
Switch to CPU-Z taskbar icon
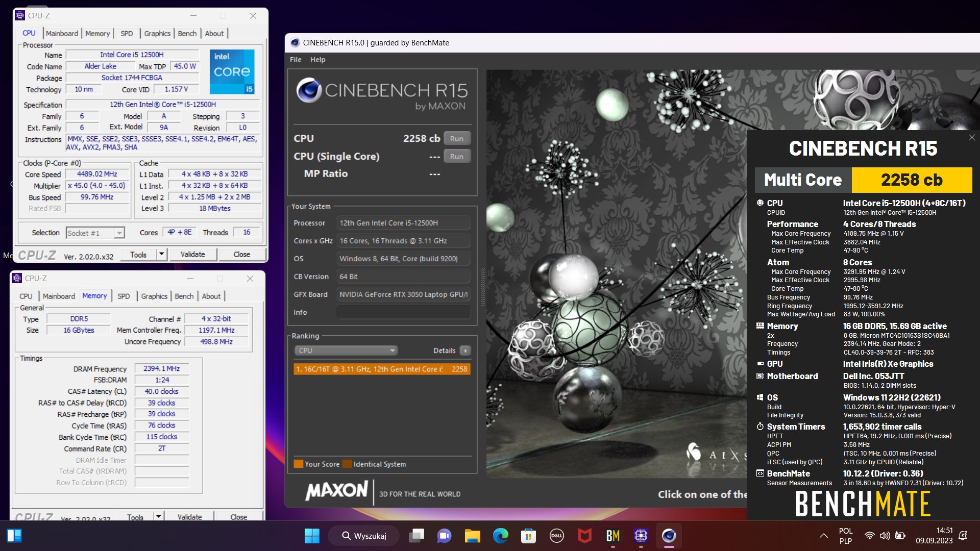click(x=641, y=536)
